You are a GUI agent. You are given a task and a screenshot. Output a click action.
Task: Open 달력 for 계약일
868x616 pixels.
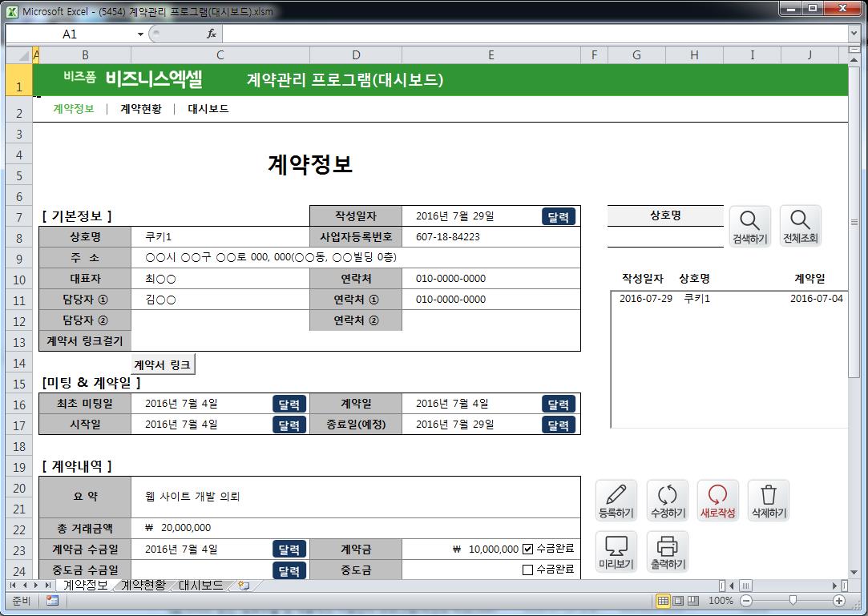tap(559, 404)
